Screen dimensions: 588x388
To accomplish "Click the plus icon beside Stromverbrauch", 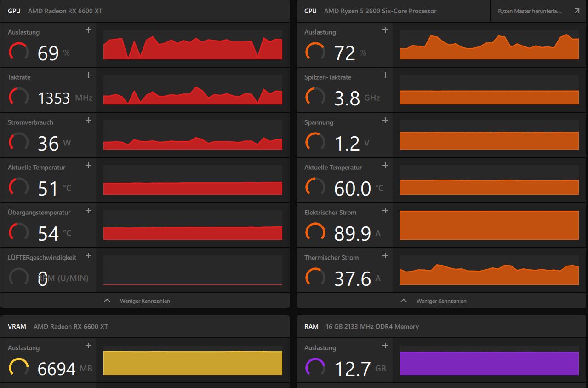I will pyautogui.click(x=89, y=121).
